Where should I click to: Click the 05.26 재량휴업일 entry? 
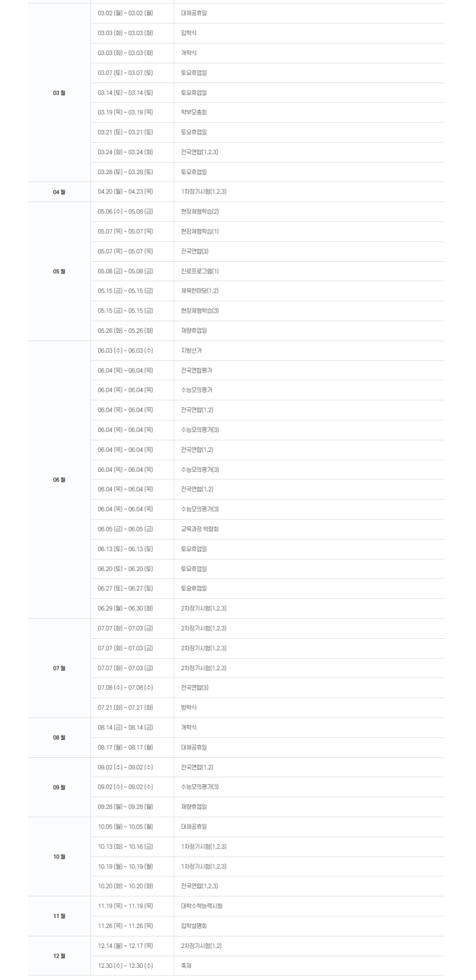click(194, 331)
